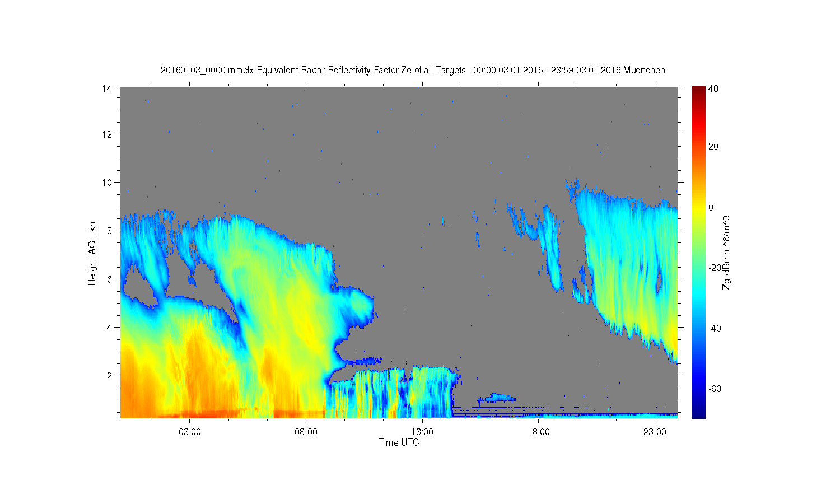Click the 18:00 time tick label
The image size is (840, 504).
click(539, 432)
